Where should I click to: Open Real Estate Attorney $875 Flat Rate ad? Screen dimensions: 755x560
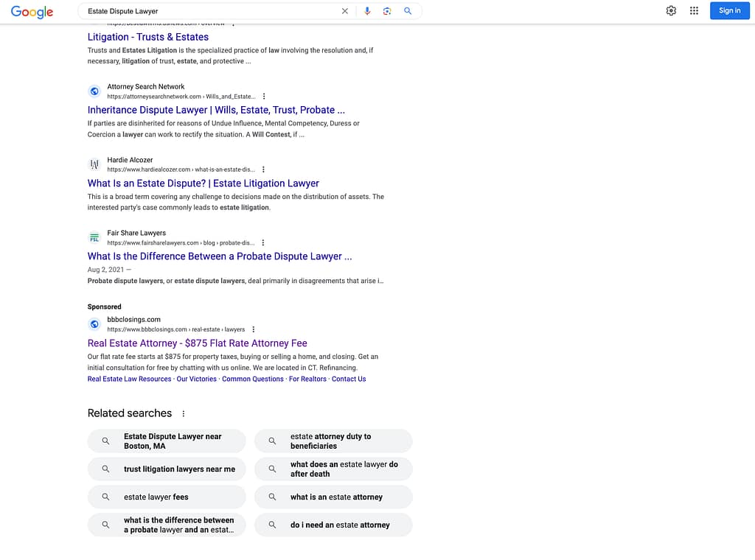(x=198, y=343)
